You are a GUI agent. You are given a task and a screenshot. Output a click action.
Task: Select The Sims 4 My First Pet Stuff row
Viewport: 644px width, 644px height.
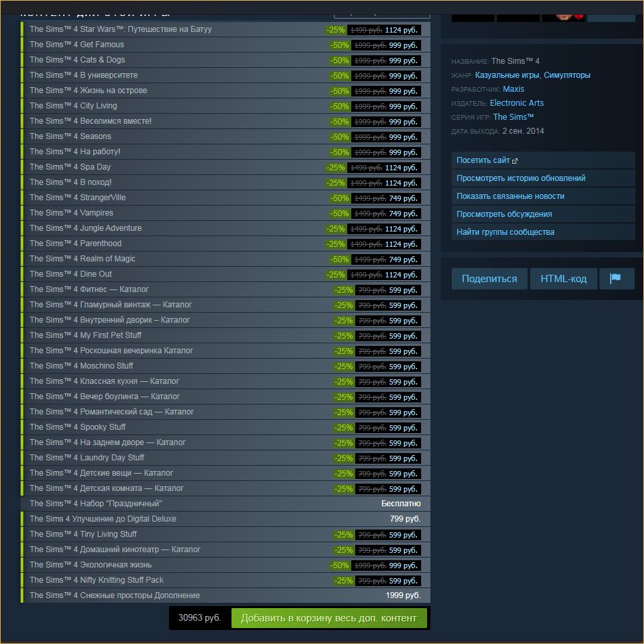point(226,335)
